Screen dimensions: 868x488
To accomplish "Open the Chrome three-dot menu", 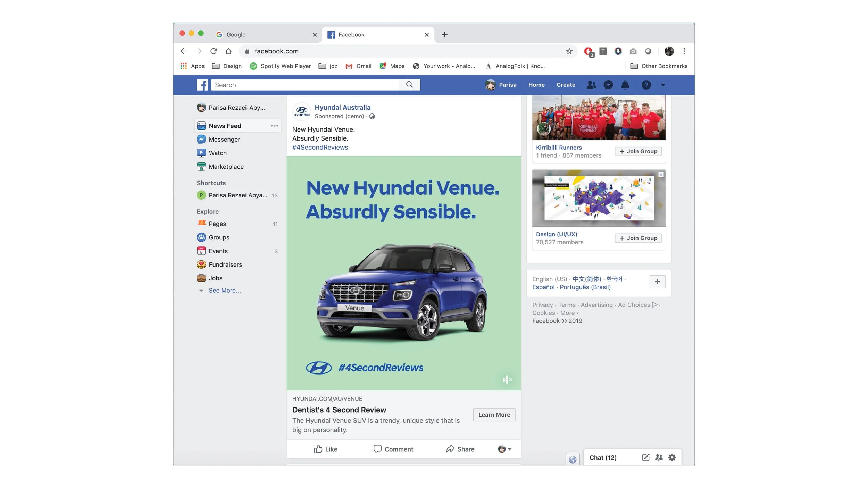I will tap(684, 51).
